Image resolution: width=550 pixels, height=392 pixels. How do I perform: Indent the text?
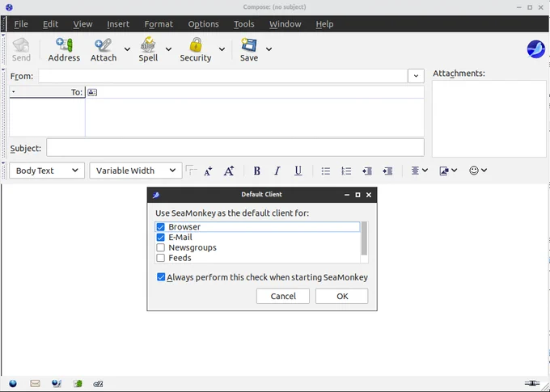pyautogui.click(x=387, y=171)
